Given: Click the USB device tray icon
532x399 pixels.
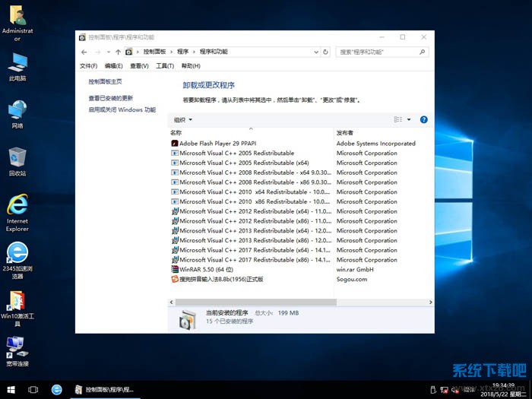Looking at the screenshot, I should pos(433,390).
